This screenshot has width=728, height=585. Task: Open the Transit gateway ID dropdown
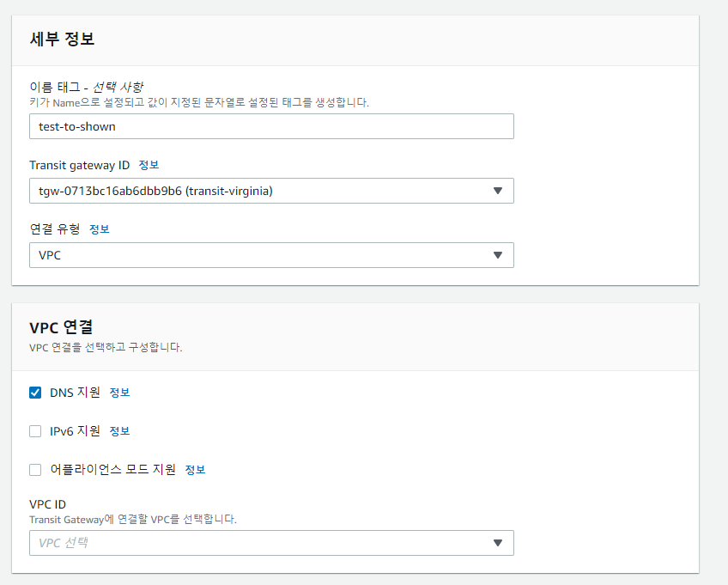point(271,191)
